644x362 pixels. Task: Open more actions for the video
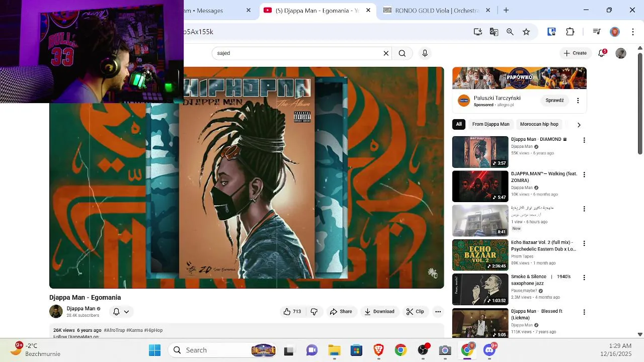[x=438, y=312]
